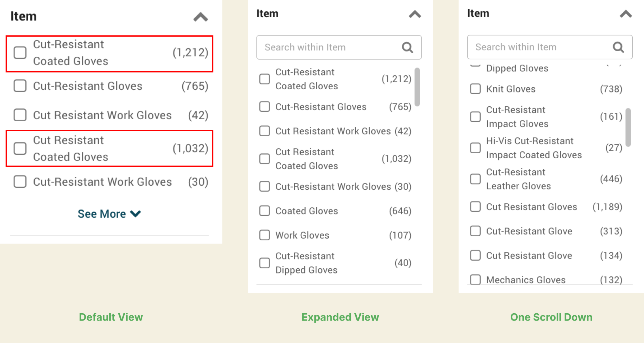Screen dimensions: 644x343
Task: Select Coated Gloves (646) checkbox
Action: pos(265,211)
